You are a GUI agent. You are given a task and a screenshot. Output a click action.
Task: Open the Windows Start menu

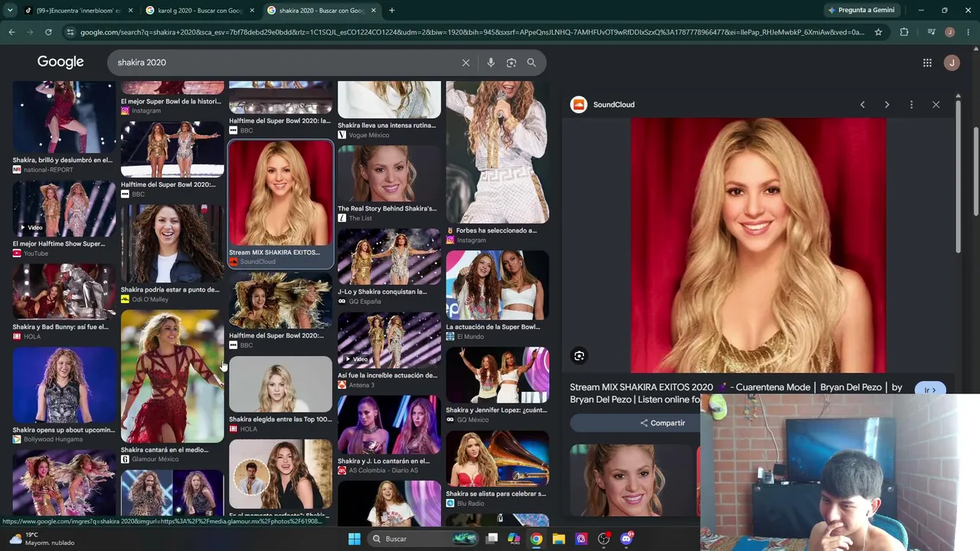354,539
